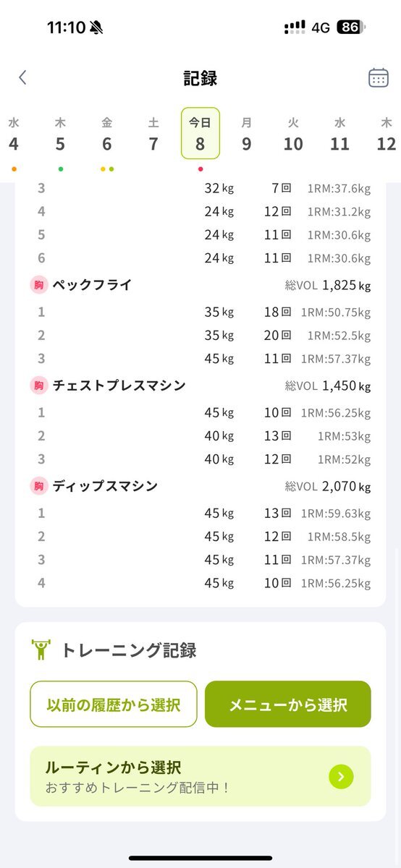
Task: Tap the chest badge beside ディップスマシン
Action: point(38,486)
